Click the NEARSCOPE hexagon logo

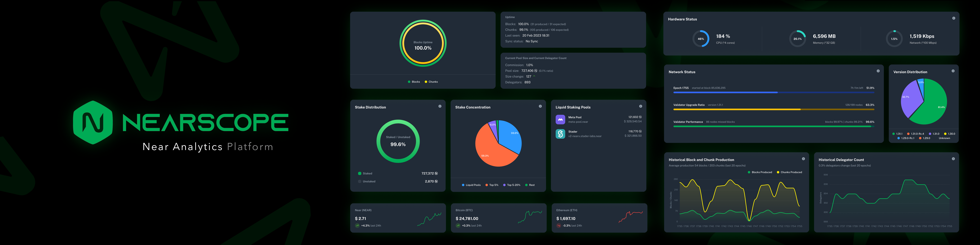tap(92, 122)
